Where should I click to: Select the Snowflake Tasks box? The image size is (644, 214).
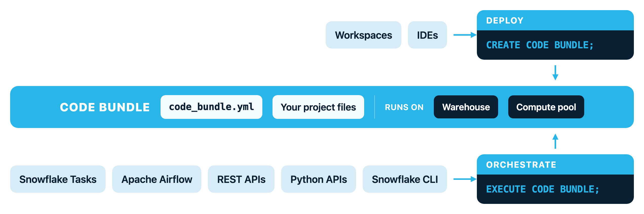58,179
